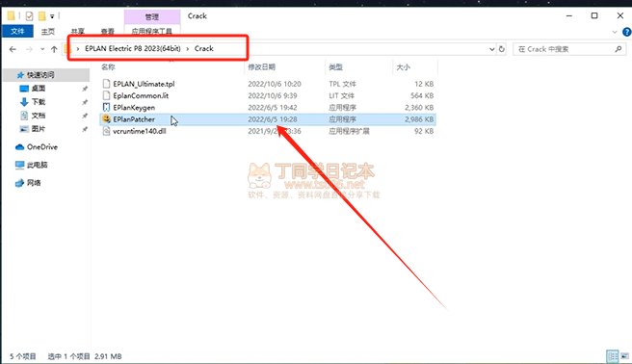The width and height of the screenshot is (632, 364).
Task: Click the 564 KB size of EplanCommon.lit
Action: [x=422, y=95]
